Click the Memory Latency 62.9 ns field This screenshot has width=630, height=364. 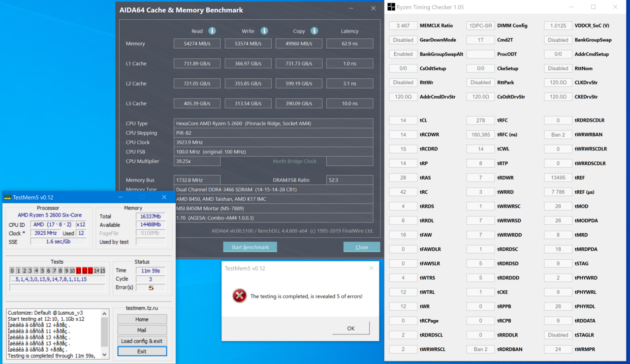click(x=350, y=43)
